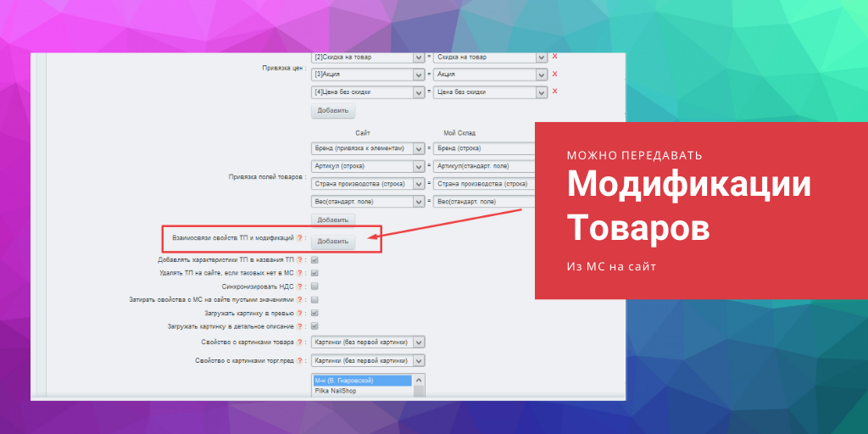Open help hint for Взаимосвязи свойств ТП
Image resolution: width=868 pixels, height=434 pixels.
[299, 238]
